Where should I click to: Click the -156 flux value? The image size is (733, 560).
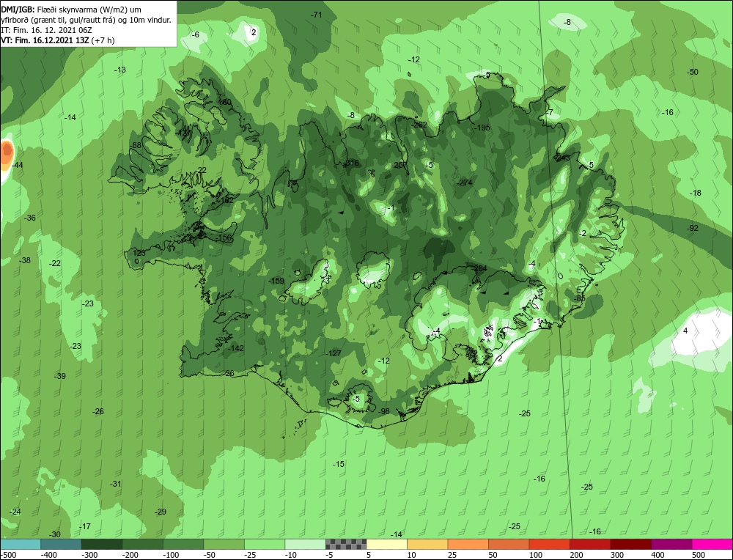[x=224, y=238]
